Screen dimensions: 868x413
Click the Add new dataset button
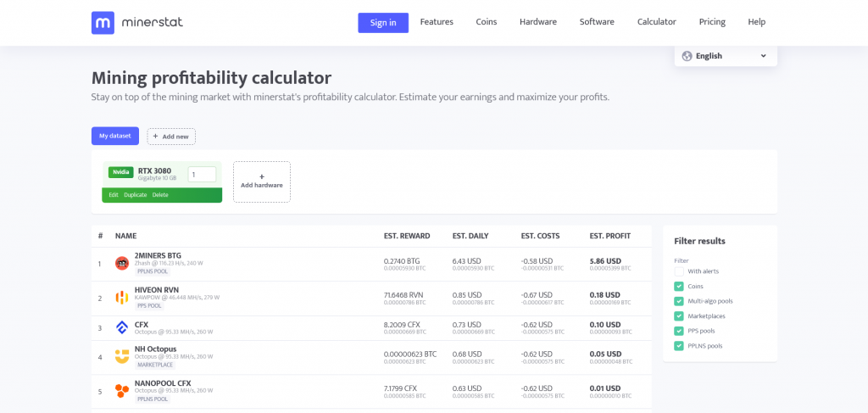(171, 136)
